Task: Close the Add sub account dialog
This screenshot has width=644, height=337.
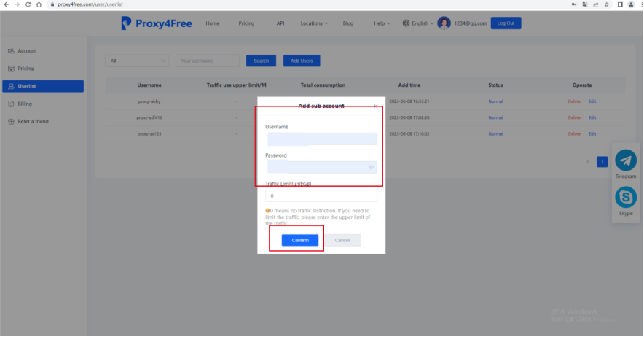Action: 376,106
